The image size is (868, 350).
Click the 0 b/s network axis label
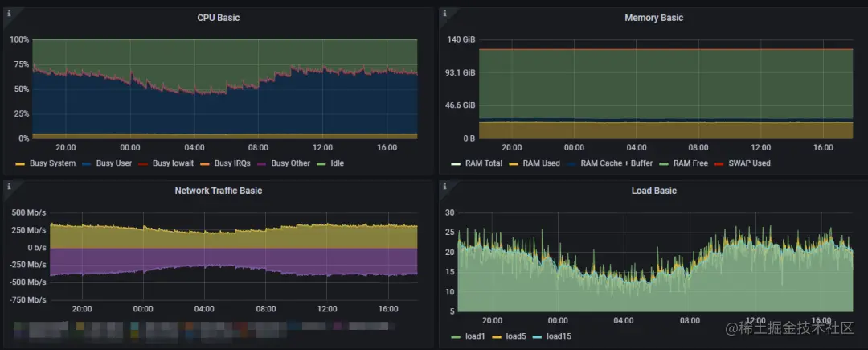[36, 248]
